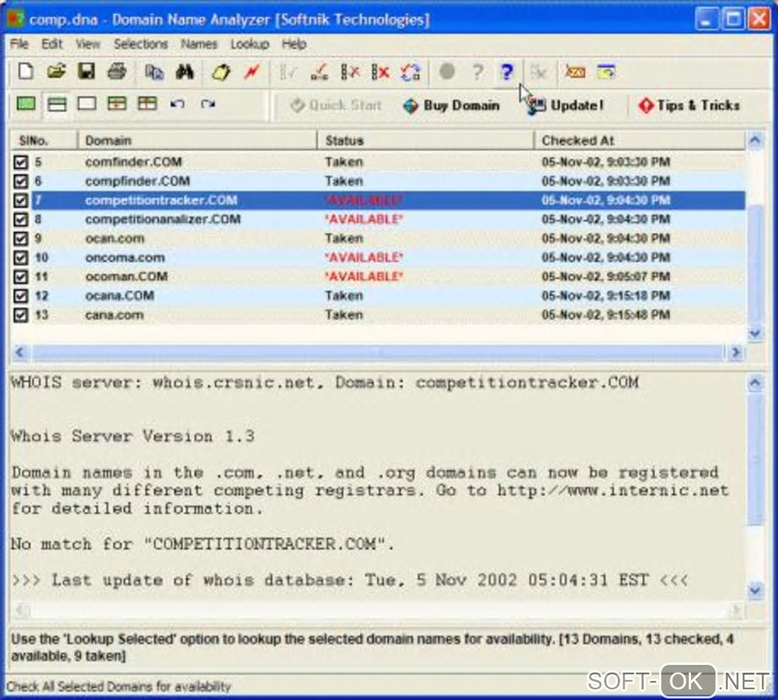This screenshot has width=778, height=700.
Task: Click the list with bold red X icon
Action: (x=381, y=73)
